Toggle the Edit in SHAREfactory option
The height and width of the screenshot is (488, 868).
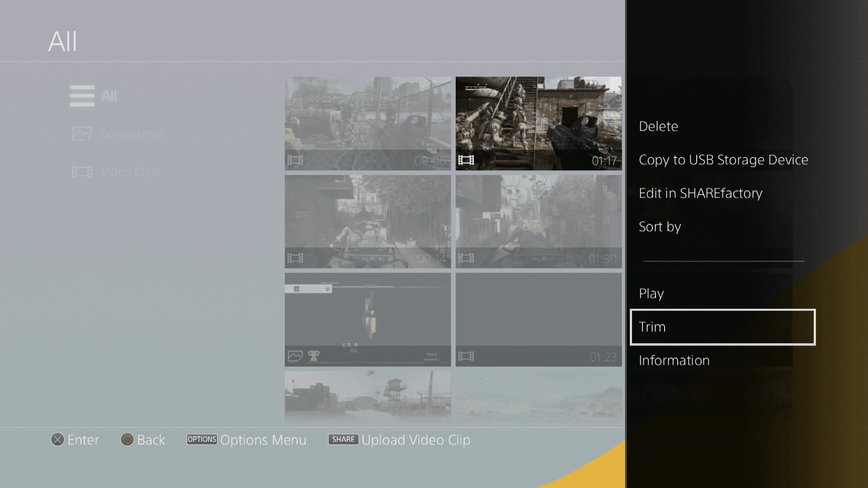coord(701,192)
